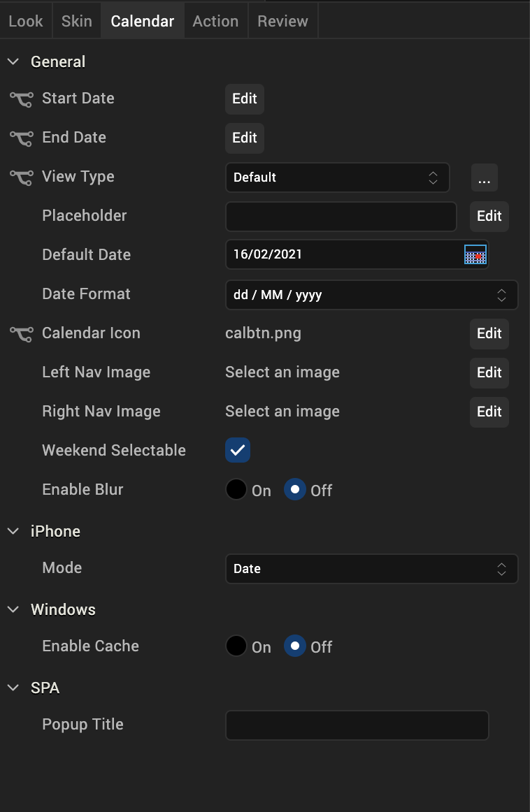This screenshot has height=812, width=530.
Task: Switch to the Action tab
Action: click(x=215, y=21)
